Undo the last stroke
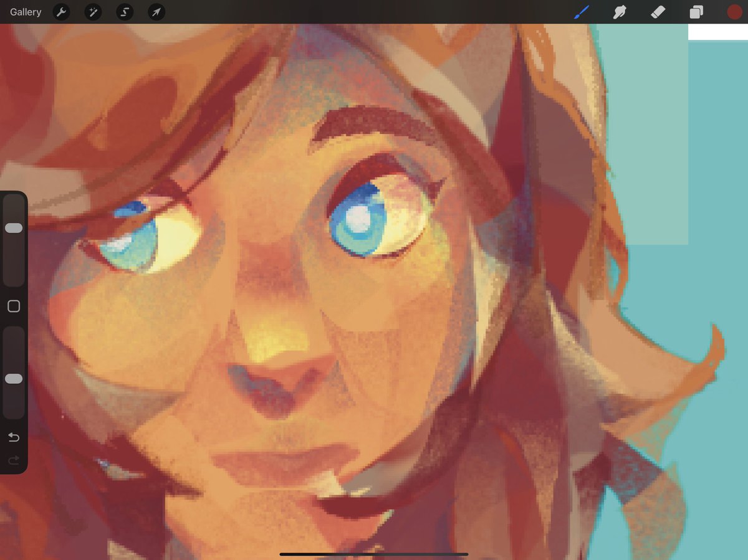 pyautogui.click(x=14, y=437)
